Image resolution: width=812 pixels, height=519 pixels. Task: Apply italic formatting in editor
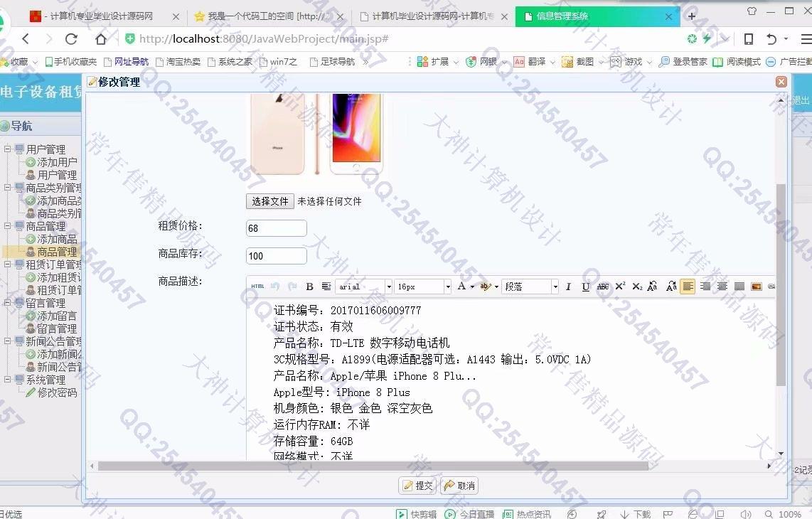pos(568,287)
